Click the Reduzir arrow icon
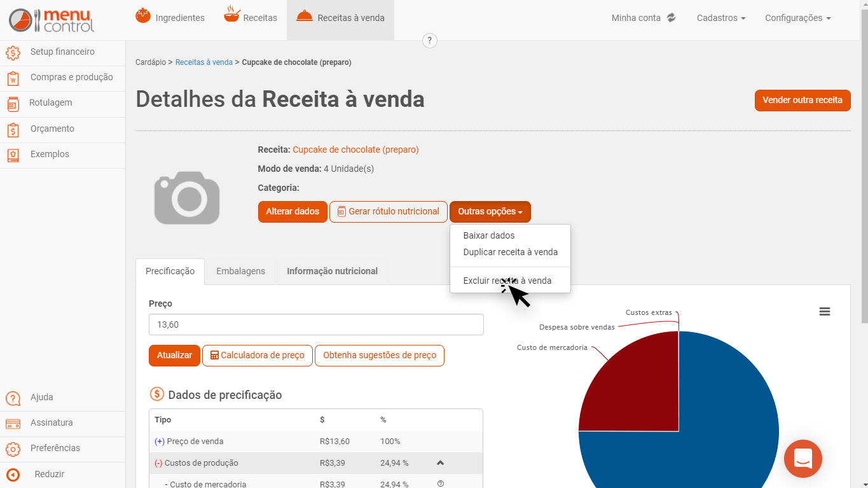The width and height of the screenshot is (868, 488). (x=13, y=475)
